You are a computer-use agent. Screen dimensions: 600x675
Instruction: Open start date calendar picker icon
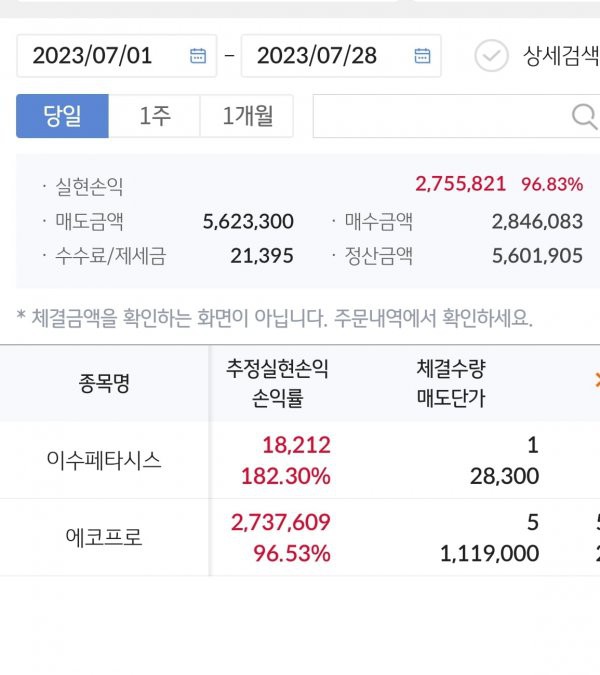click(198, 56)
